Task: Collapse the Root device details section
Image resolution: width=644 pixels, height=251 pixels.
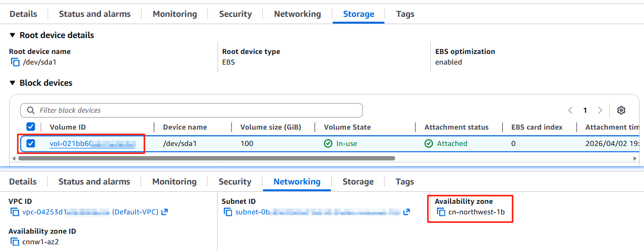Action: pyautogui.click(x=13, y=35)
